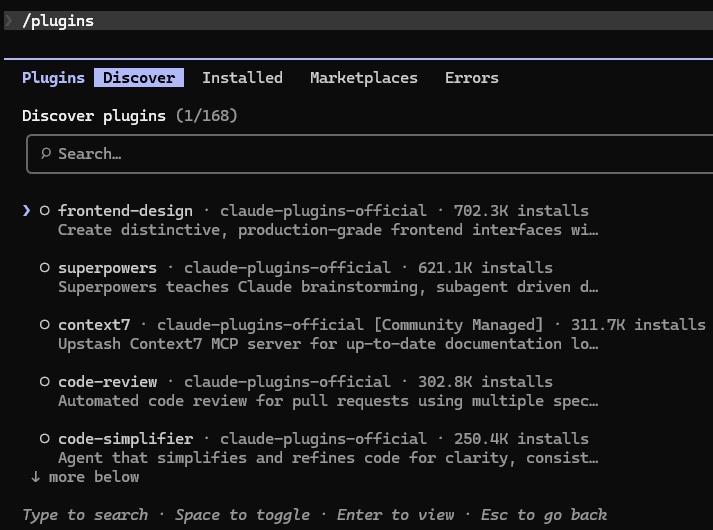Click the 311.7K installs count

638,325
